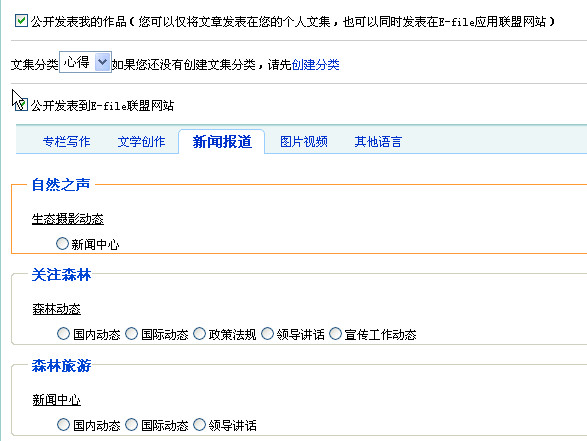Click the 关注森林 section heading

(61, 274)
